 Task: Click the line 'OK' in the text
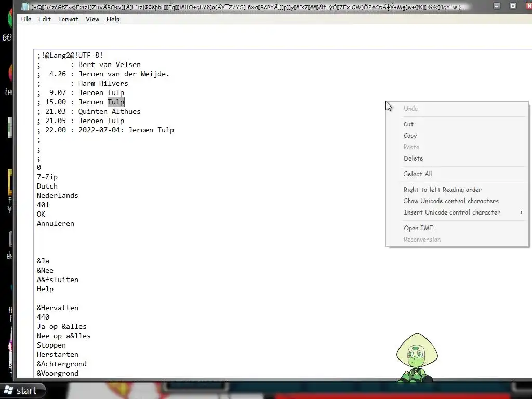tap(41, 215)
